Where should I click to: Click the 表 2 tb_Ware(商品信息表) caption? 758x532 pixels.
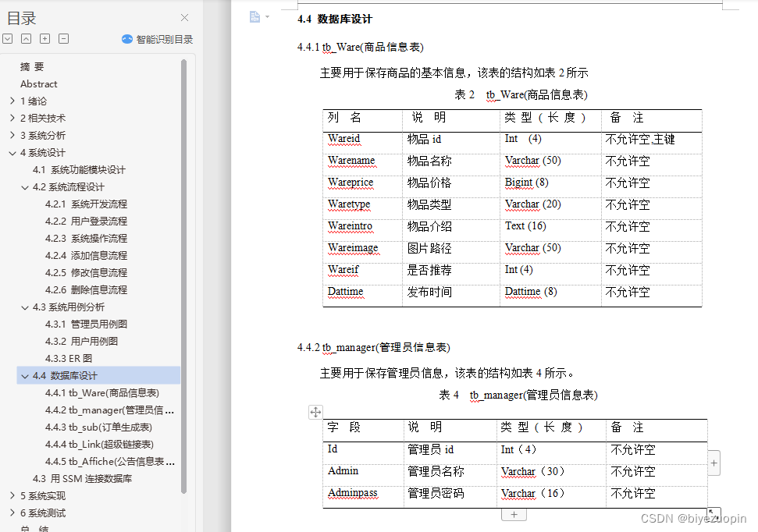pos(521,94)
